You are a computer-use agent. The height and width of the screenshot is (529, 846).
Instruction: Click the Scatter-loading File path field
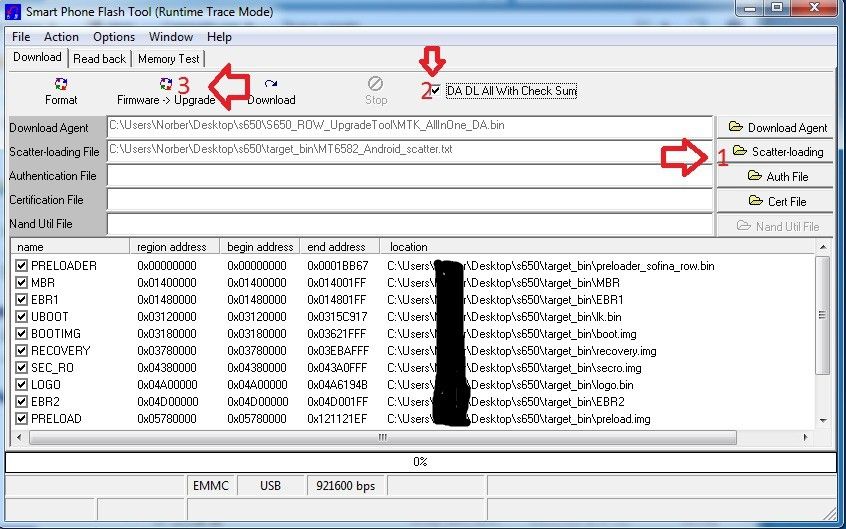410,151
